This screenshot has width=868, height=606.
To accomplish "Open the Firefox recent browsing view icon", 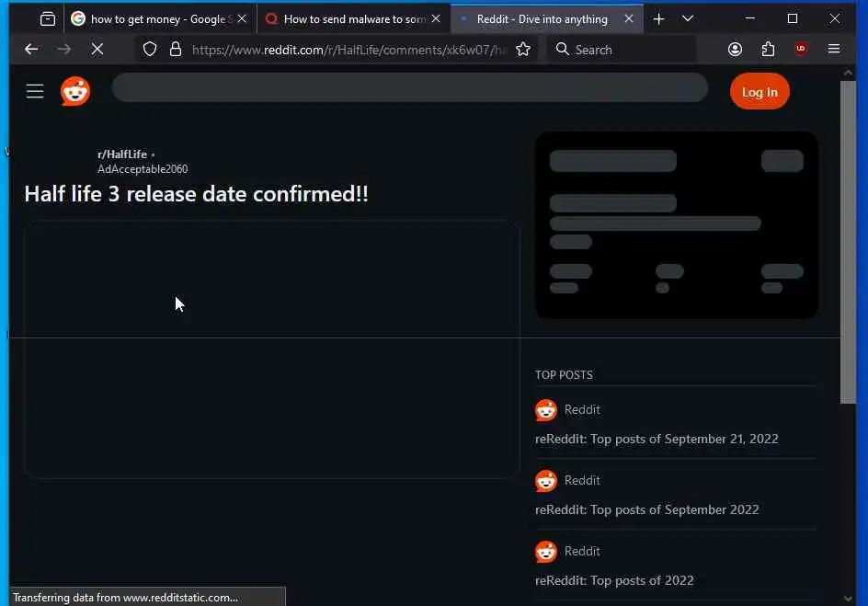I will (48, 19).
